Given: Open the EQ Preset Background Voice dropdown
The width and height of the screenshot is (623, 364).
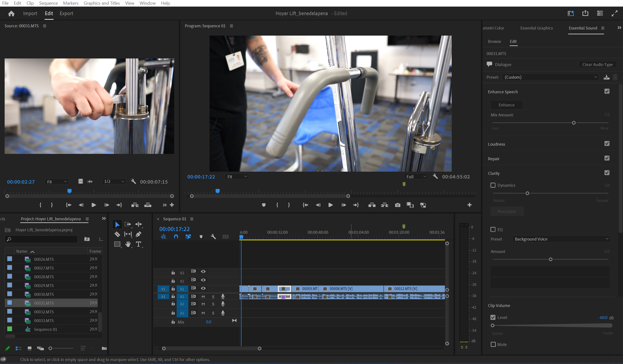Looking at the screenshot, I should tap(561, 239).
